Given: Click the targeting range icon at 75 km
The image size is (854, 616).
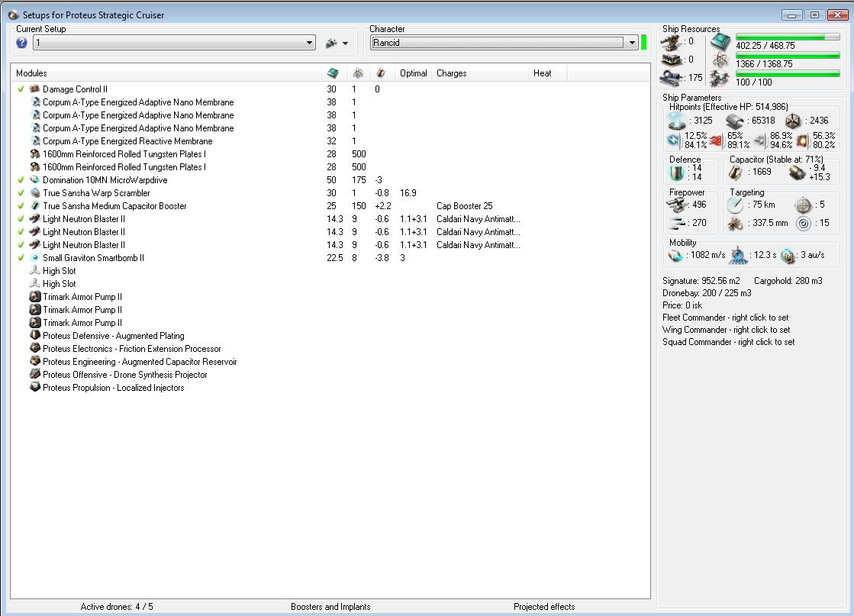Looking at the screenshot, I should [735, 205].
